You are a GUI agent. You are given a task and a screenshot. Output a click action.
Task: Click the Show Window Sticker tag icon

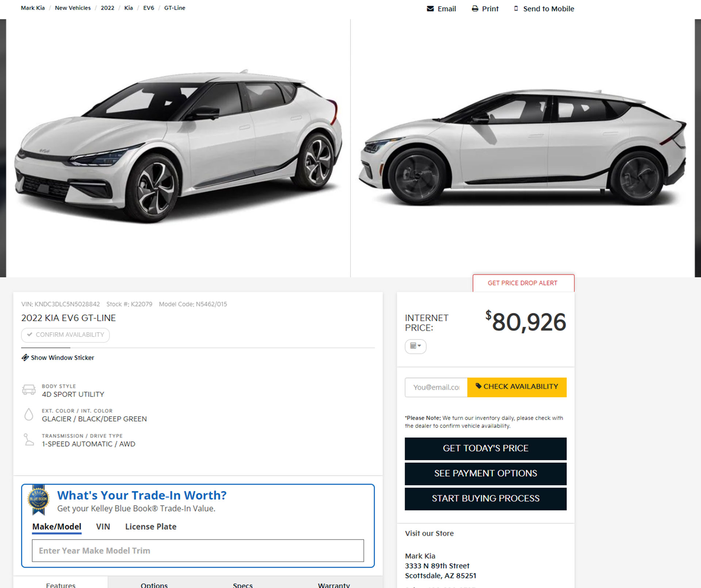[x=25, y=358]
